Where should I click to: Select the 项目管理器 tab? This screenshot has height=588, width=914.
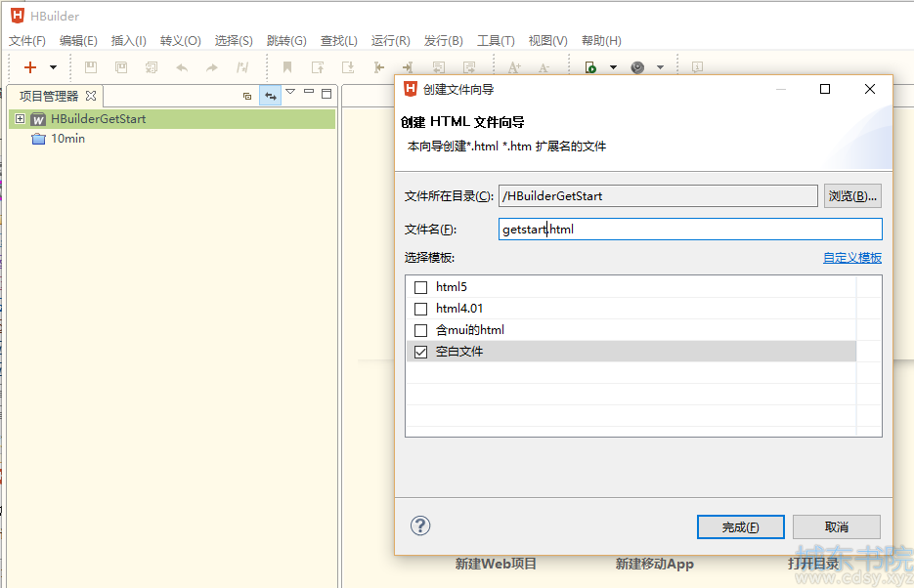coord(49,96)
